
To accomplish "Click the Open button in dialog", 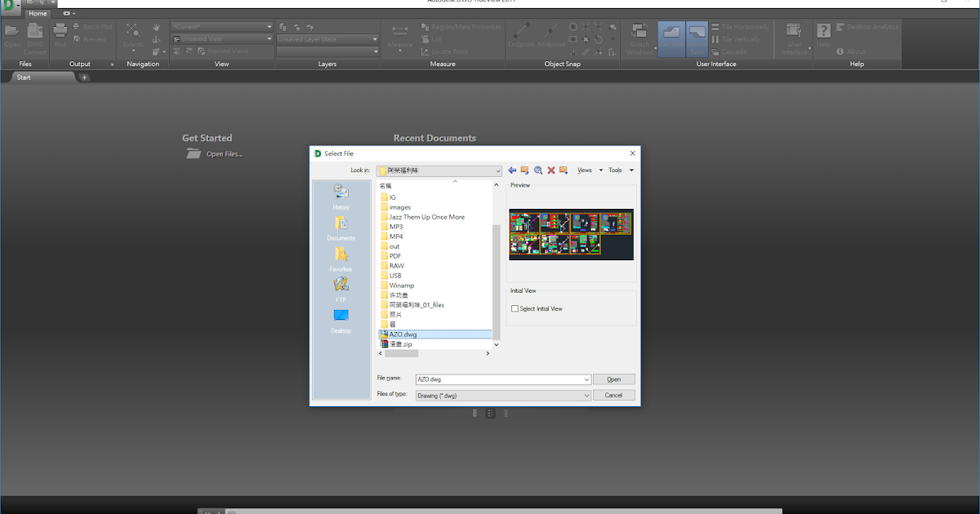I will click(614, 379).
